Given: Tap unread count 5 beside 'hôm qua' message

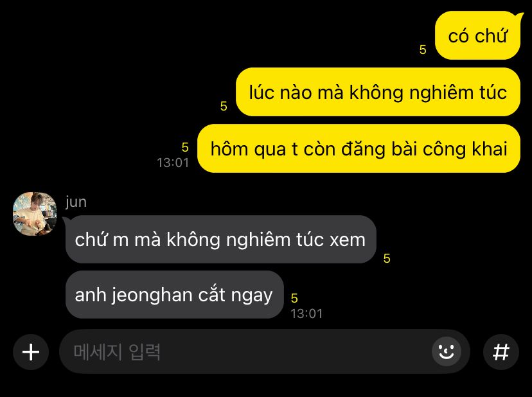Looking at the screenshot, I should (185, 148).
